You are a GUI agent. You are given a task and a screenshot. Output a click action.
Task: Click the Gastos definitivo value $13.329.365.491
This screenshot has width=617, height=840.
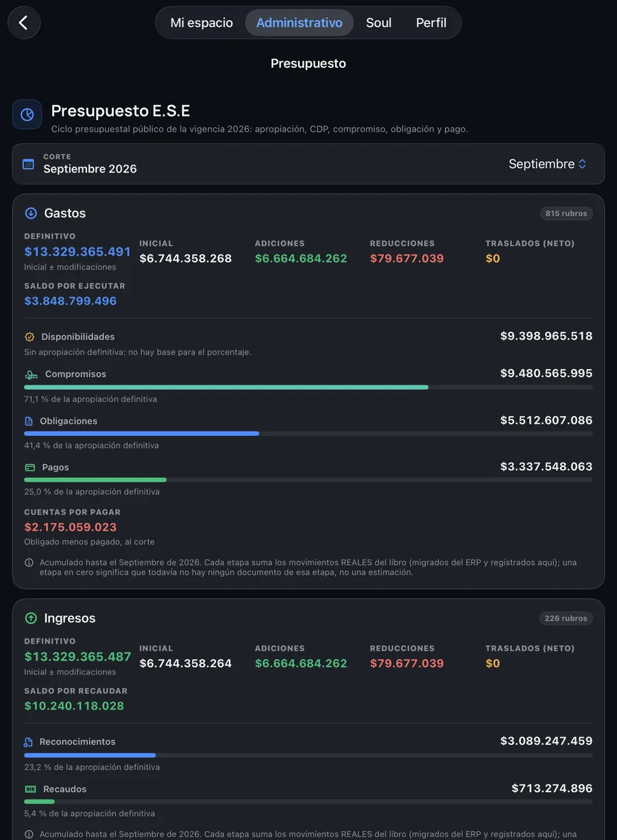click(x=77, y=252)
